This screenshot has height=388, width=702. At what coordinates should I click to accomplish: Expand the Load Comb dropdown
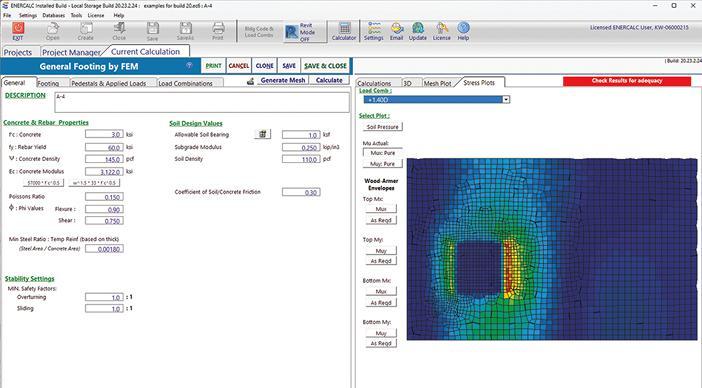(506, 99)
